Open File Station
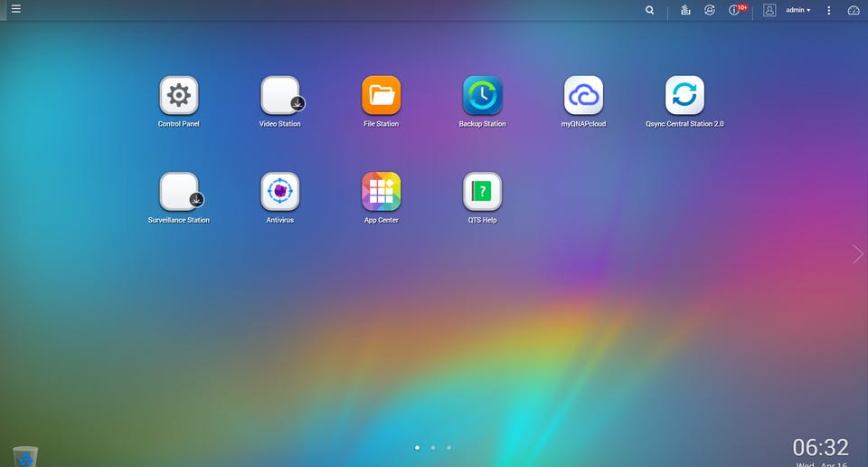Viewport: 868px width, 467px height. (382, 95)
